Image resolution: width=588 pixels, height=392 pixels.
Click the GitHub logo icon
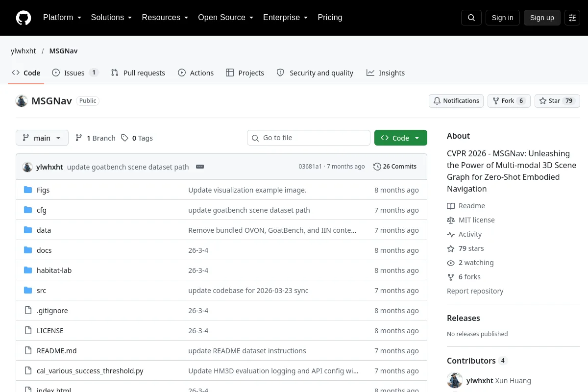tap(24, 18)
